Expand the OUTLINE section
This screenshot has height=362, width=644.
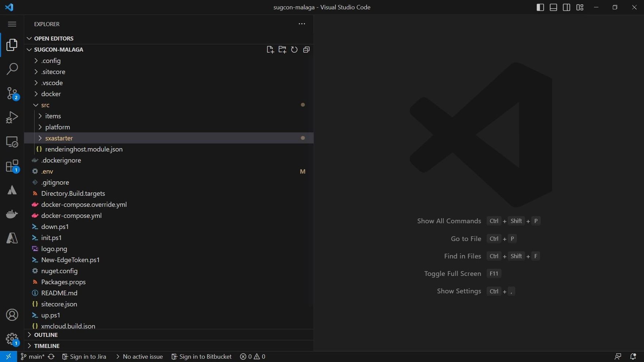46,335
